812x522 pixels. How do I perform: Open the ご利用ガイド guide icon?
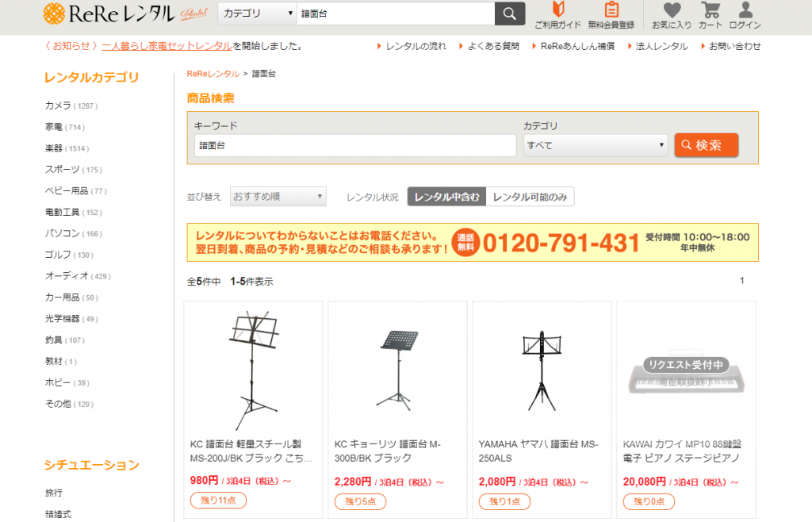click(557, 15)
